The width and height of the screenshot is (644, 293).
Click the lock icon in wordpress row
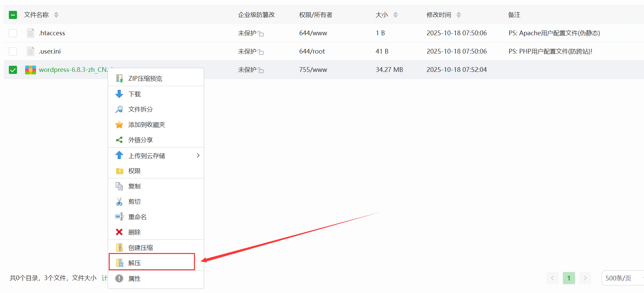coord(261,70)
